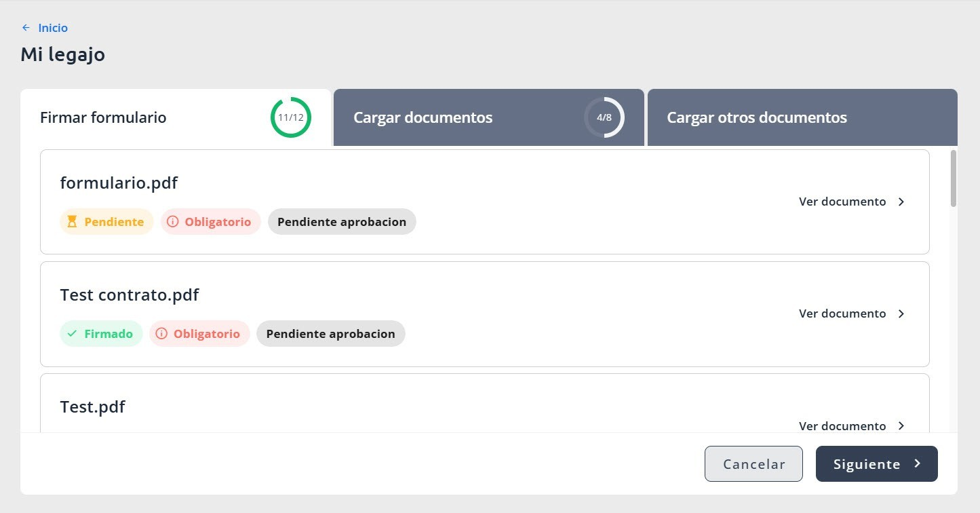The image size is (980, 513).
Task: Click the Siguiente button
Action: (877, 464)
